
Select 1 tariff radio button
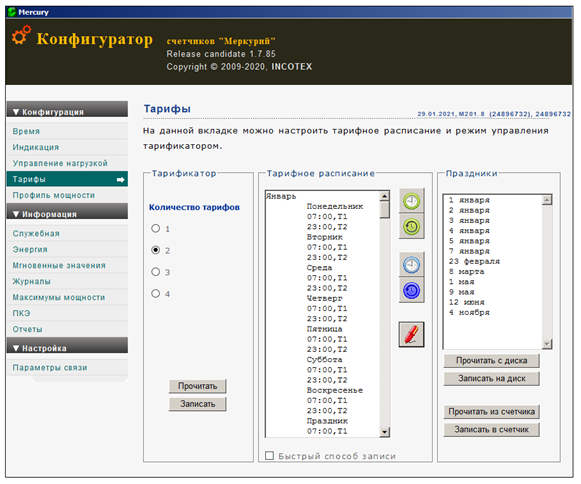coord(156,228)
